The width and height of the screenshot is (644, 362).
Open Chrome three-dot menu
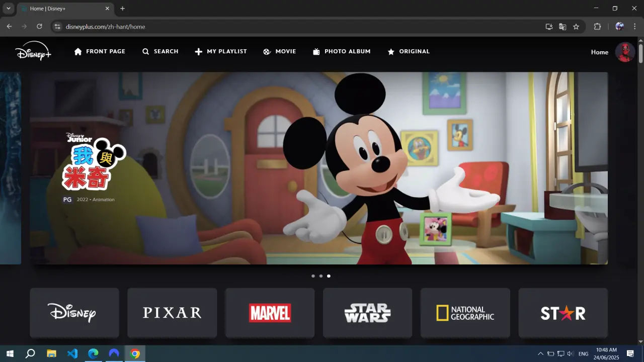tap(635, 27)
